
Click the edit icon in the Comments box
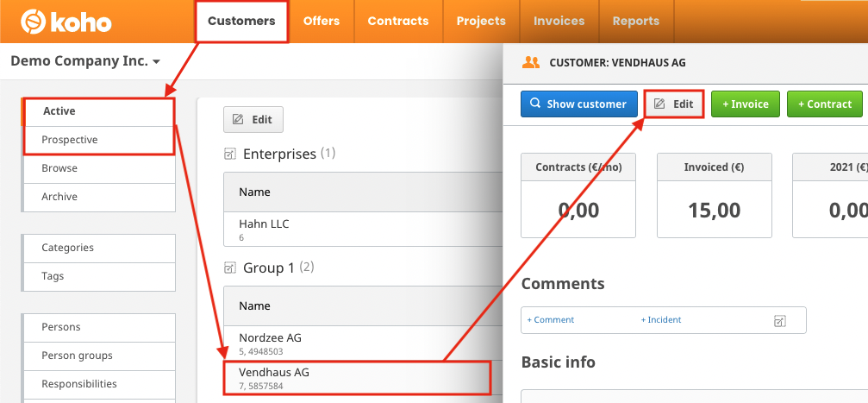(779, 320)
